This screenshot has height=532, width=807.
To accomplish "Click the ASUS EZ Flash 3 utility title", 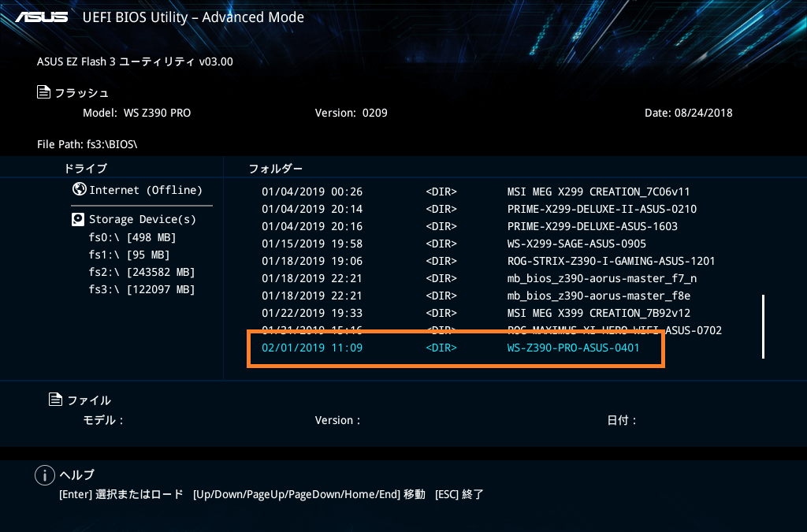I will coord(135,61).
